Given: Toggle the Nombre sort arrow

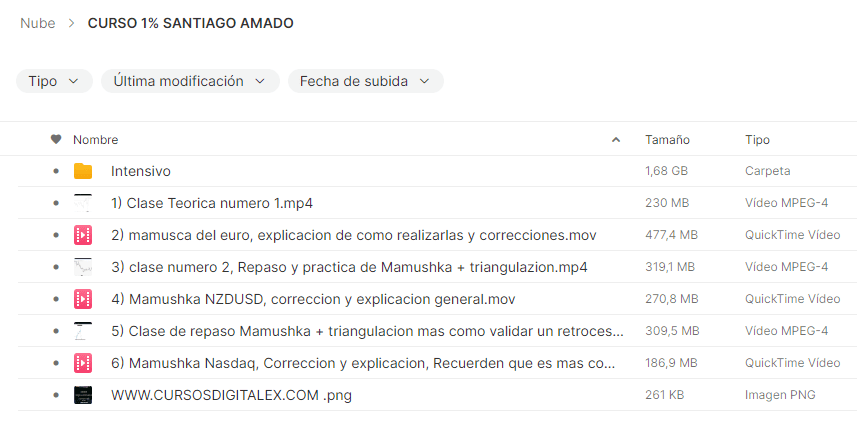Looking at the screenshot, I should pos(616,140).
